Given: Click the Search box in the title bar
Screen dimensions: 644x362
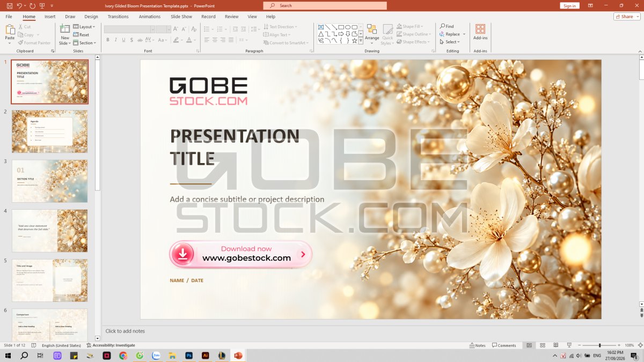Looking at the screenshot, I should pyautogui.click(x=325, y=5).
